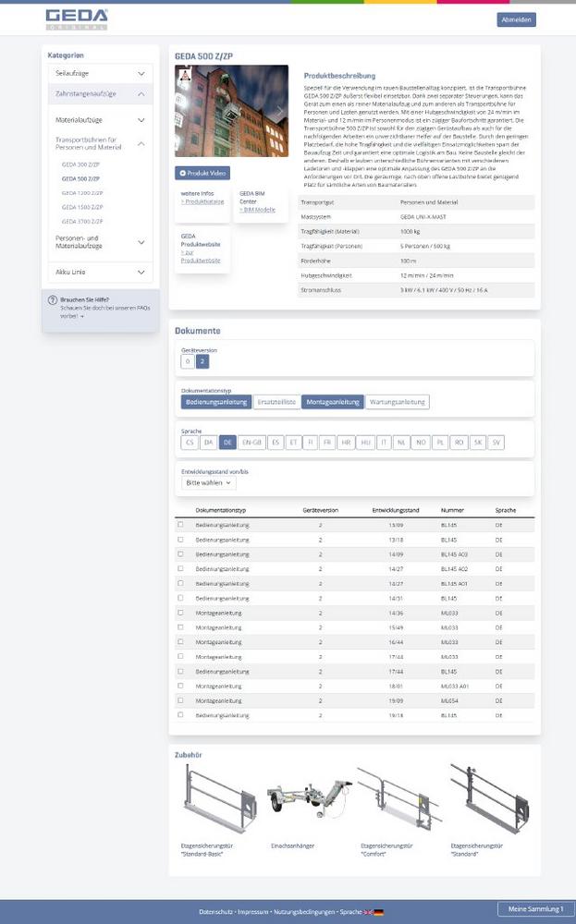Open the Produktkatalog link
The image size is (576, 924).
coord(202,201)
